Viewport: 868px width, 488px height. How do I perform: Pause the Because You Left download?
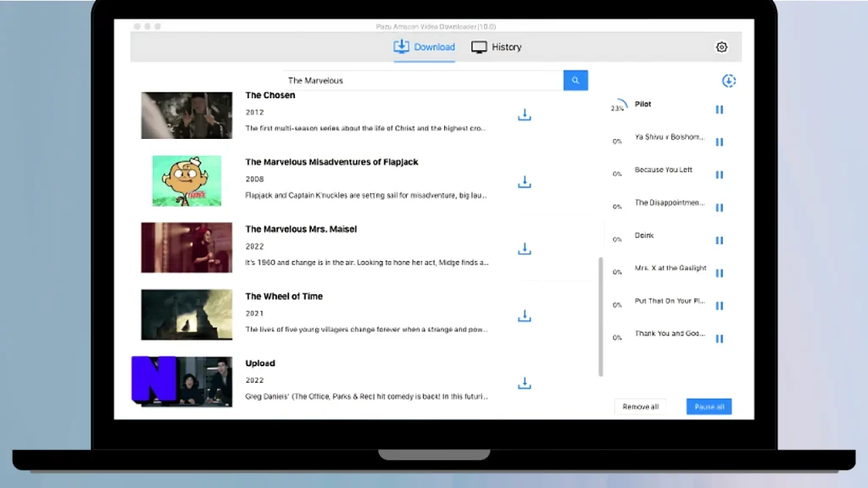coord(719,175)
